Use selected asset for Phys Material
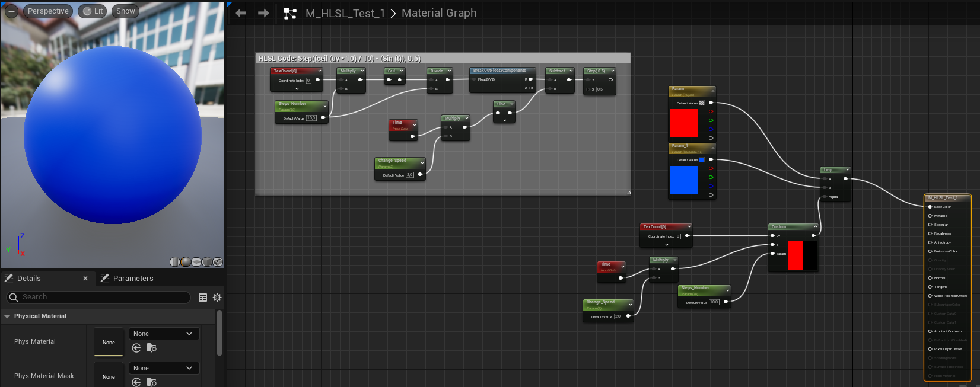980x387 pixels. tap(136, 348)
